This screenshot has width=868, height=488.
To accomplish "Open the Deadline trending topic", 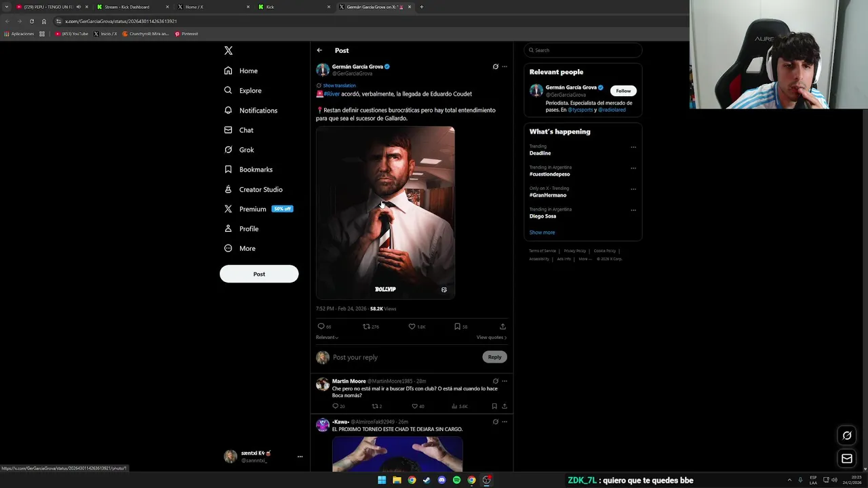I will [x=540, y=153].
